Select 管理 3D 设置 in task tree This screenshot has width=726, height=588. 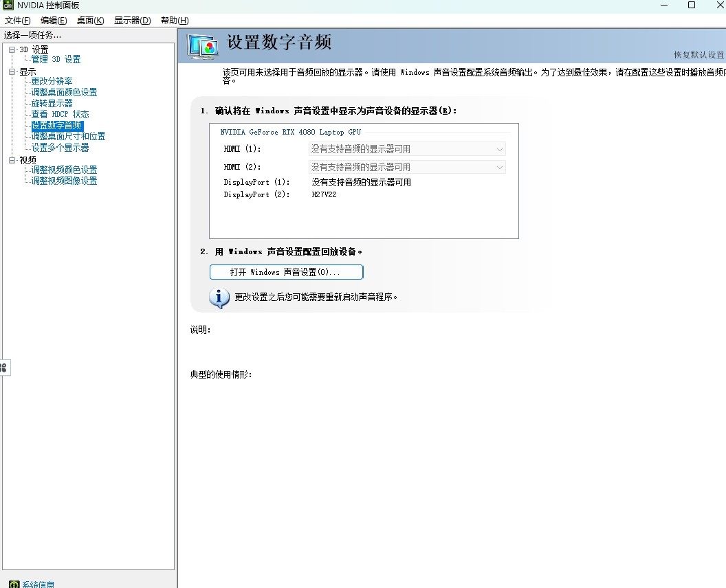click(56, 59)
